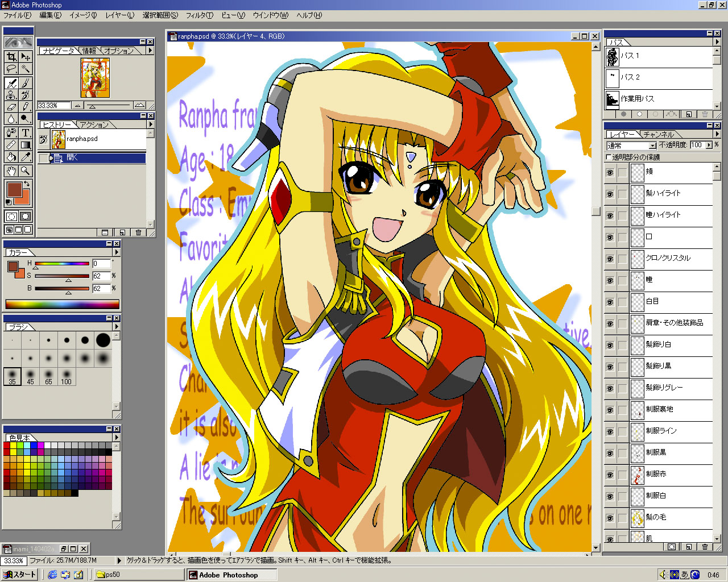Switch to the アクション tab
Screen dimensions: 728x582
coord(94,125)
